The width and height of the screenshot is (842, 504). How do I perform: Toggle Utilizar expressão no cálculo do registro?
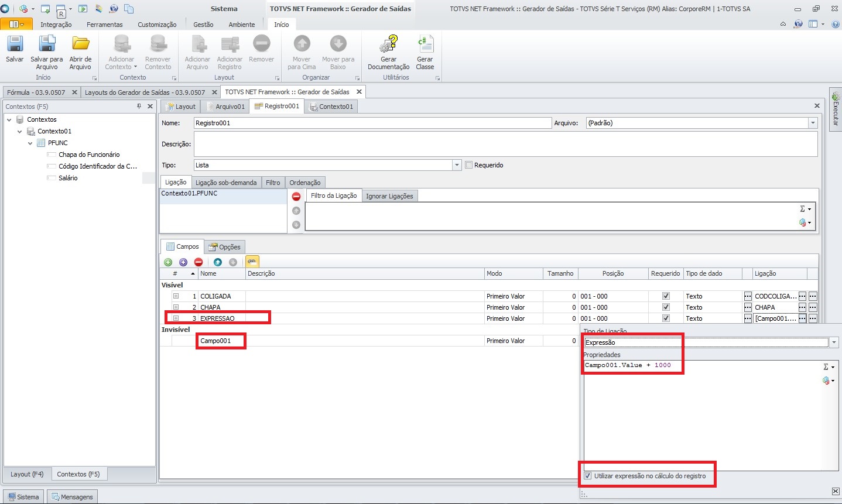(x=588, y=476)
